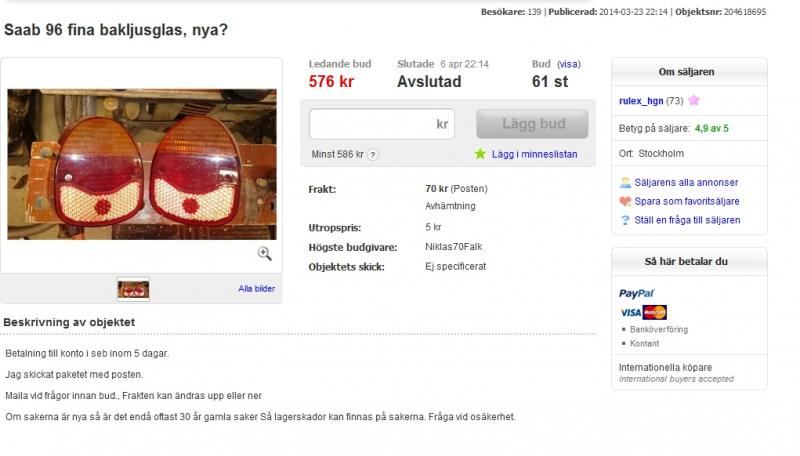Open question mark help next to Minst 586 kr
The width and height of the screenshot is (800, 456).
coord(373,155)
